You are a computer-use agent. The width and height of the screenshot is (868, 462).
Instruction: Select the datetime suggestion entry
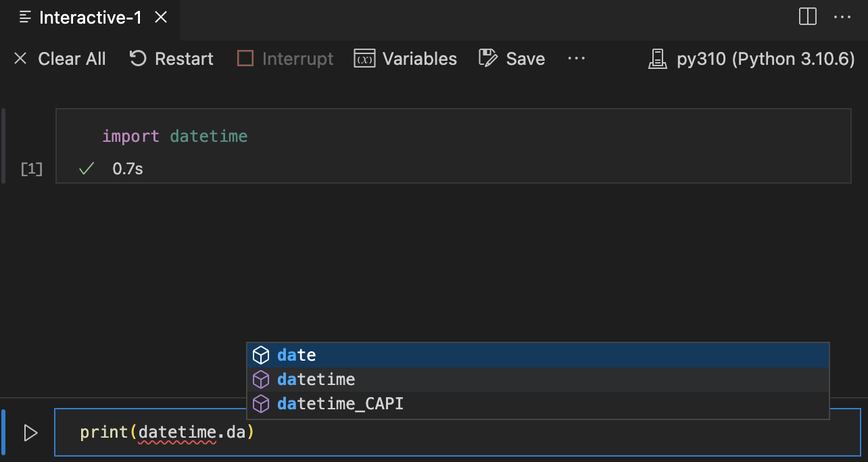point(316,379)
